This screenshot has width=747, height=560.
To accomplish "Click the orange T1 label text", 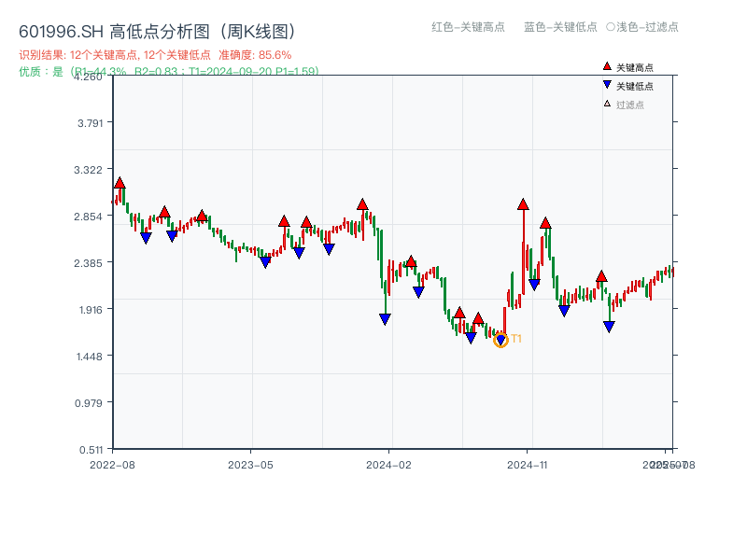I will click(x=516, y=339).
